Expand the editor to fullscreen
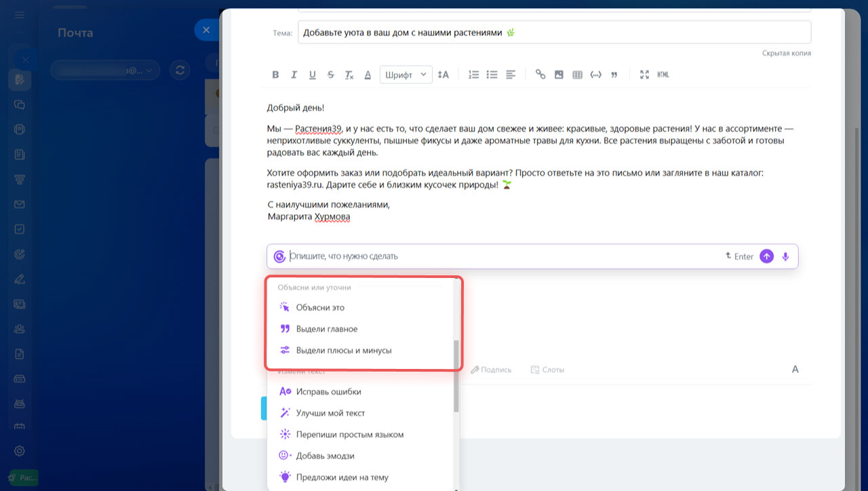This screenshot has width=868, height=491. pos(644,75)
